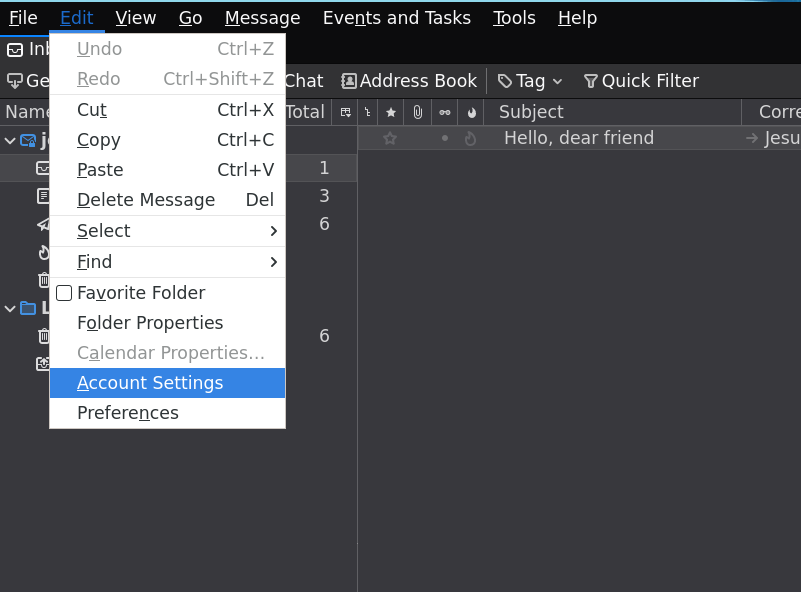Sort messages by Subject column
The width and height of the screenshot is (801, 592).
coord(531,112)
